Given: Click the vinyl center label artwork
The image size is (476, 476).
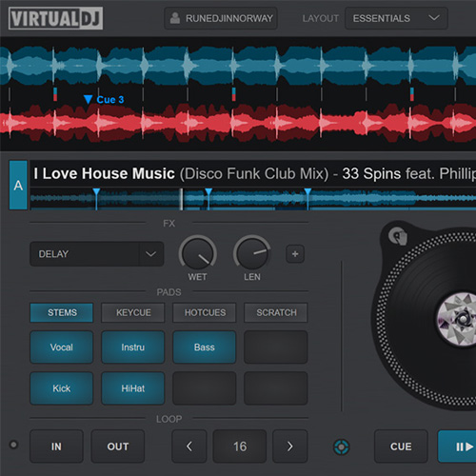Looking at the screenshot, I should [x=457, y=319].
